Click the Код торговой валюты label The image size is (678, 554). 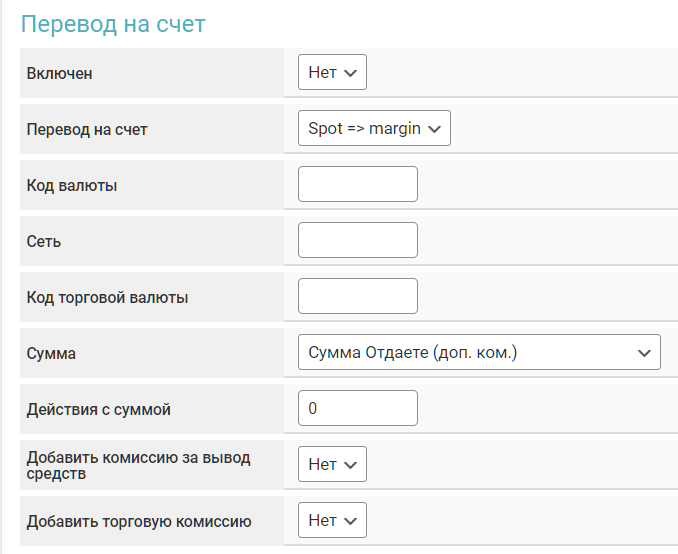click(107, 297)
